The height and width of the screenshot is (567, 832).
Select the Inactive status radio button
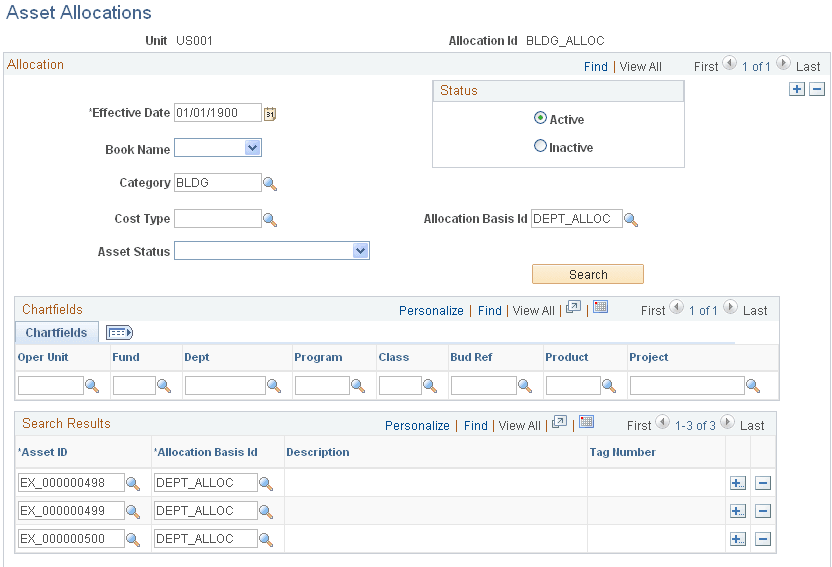(540, 145)
